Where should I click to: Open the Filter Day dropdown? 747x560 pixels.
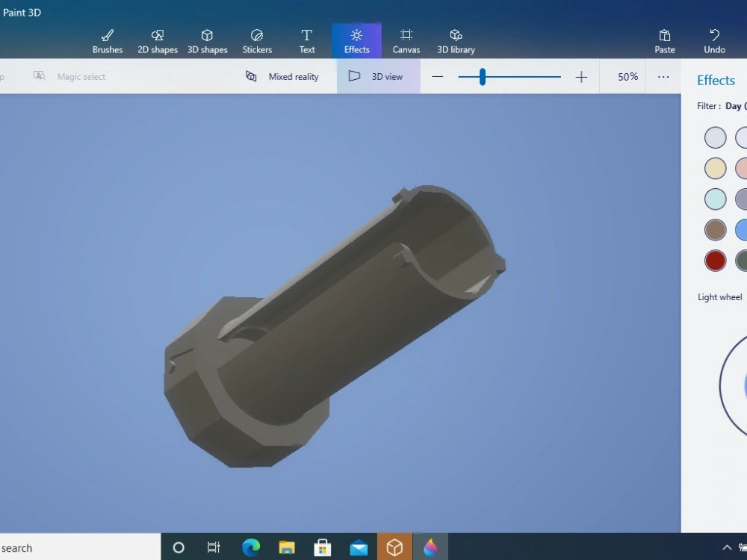732,105
